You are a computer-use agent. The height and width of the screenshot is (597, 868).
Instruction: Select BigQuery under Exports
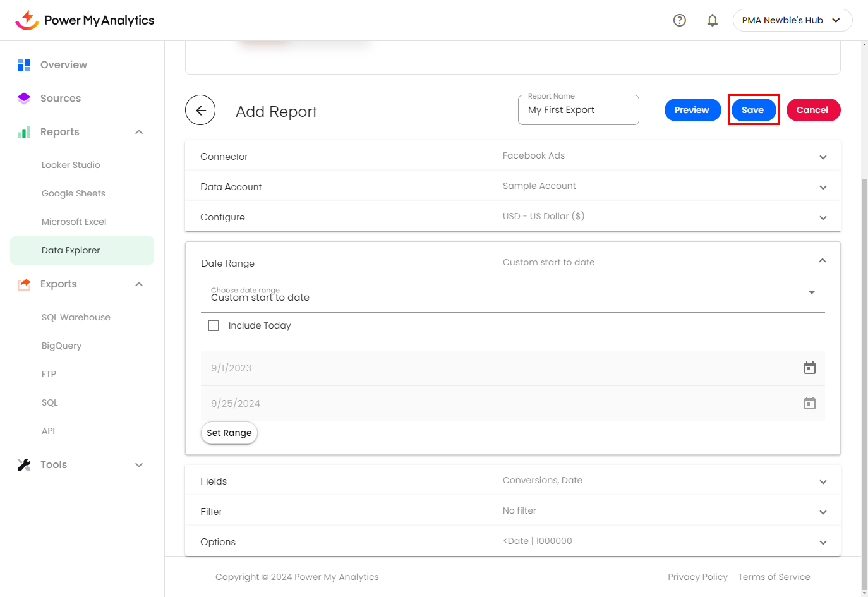(x=61, y=346)
